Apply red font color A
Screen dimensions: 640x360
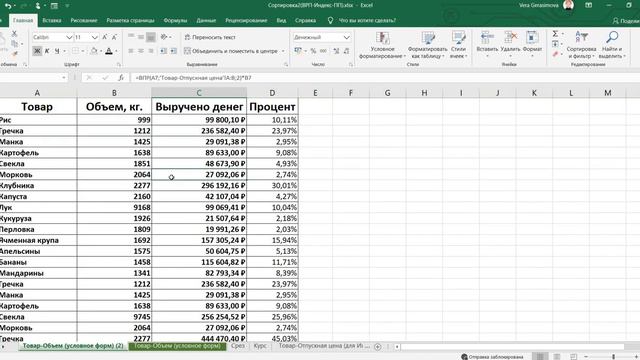point(109,51)
